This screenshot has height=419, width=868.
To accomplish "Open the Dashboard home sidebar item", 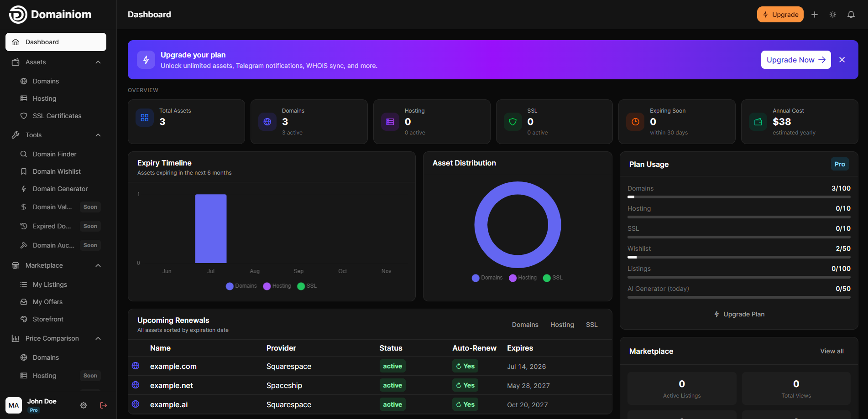I will pos(56,42).
